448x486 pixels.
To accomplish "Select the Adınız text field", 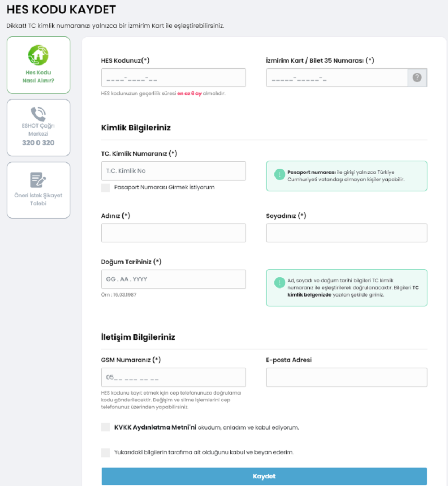I will 173,233.
